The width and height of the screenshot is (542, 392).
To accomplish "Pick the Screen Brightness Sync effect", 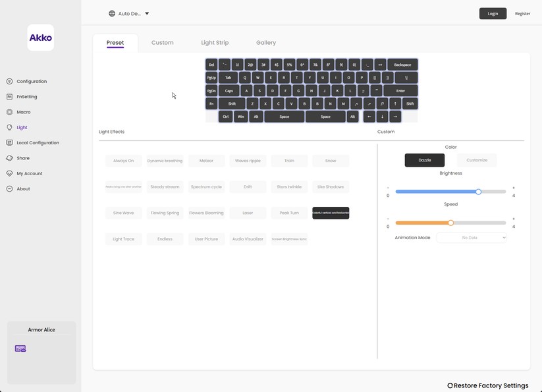I will pos(289,239).
